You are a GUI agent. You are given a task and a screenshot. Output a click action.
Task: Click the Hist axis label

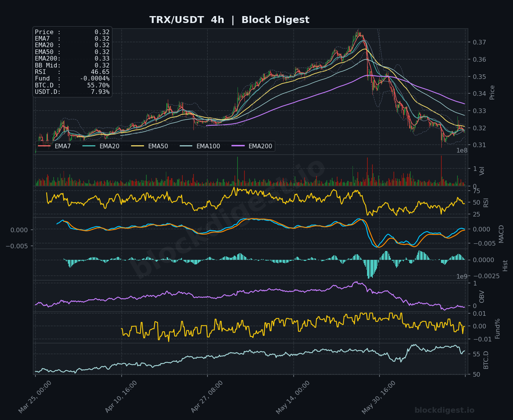click(505, 266)
